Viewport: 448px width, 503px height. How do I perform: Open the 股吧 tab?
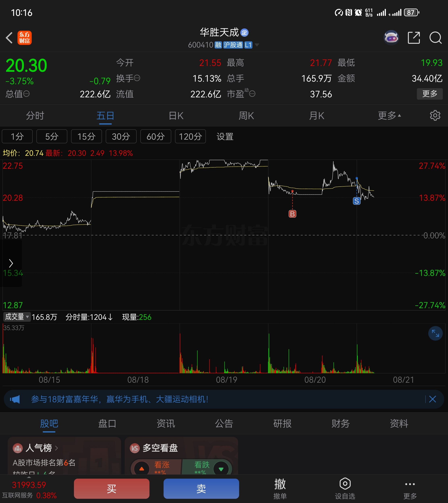tap(49, 423)
